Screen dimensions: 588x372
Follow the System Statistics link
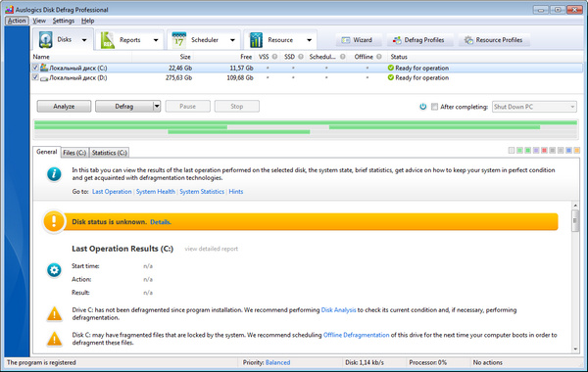pos(202,192)
